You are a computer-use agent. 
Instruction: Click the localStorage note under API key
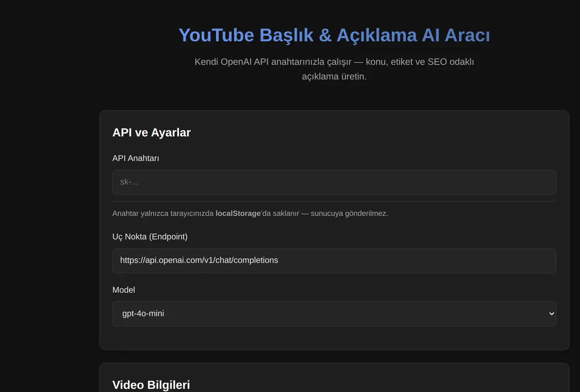[250, 213]
